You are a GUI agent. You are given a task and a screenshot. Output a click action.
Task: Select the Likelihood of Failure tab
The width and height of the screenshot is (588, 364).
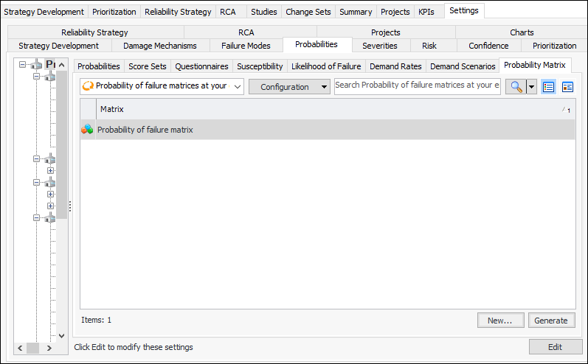coord(326,66)
